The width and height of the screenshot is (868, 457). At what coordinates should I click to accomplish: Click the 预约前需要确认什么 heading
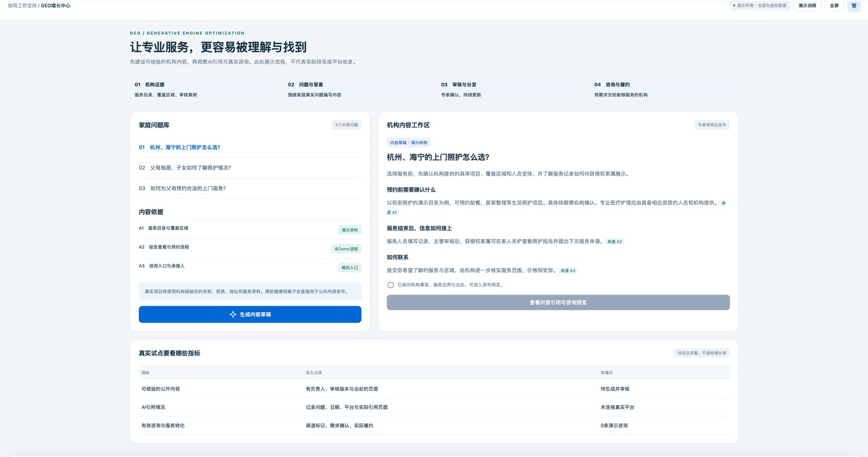click(x=411, y=190)
